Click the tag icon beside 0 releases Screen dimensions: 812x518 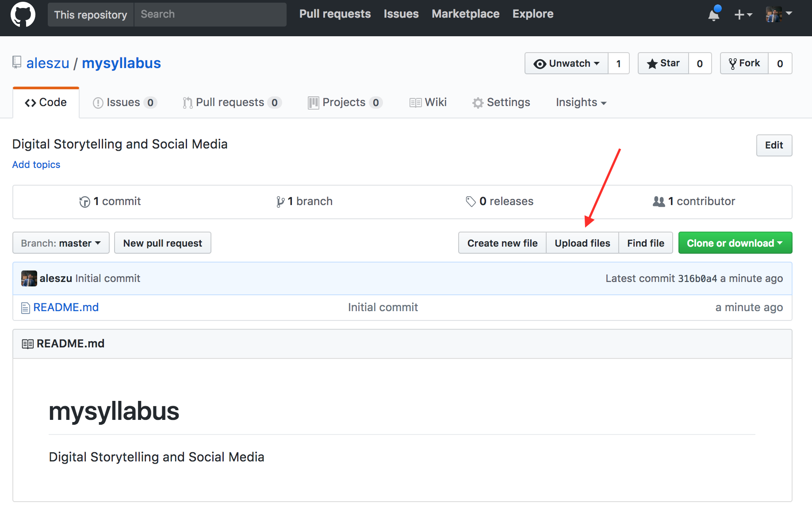tap(470, 201)
